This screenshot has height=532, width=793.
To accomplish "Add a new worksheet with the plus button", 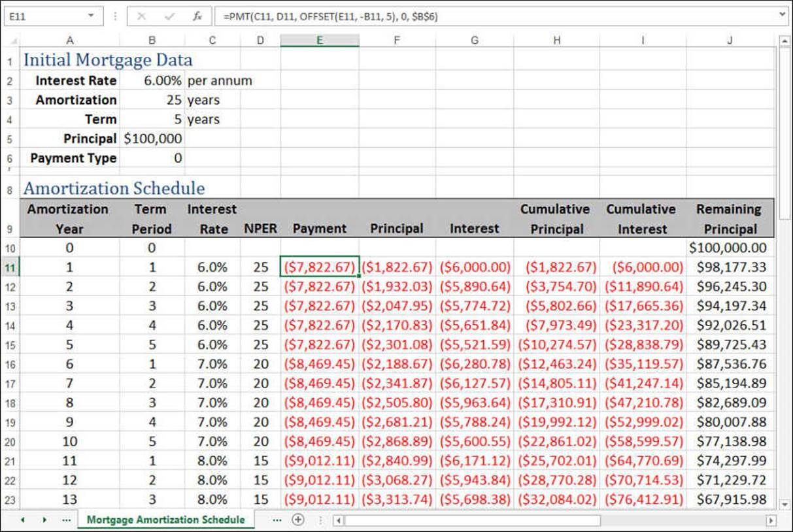I will 298,519.
